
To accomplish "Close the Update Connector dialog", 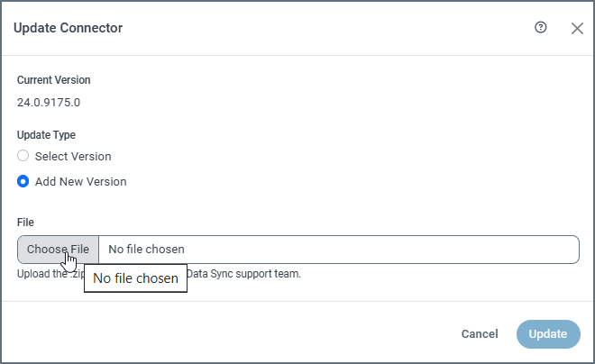I will coord(578,28).
